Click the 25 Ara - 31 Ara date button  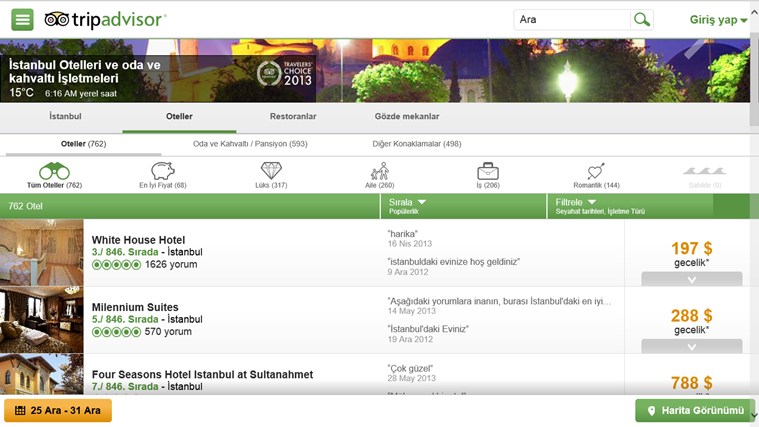tap(58, 411)
